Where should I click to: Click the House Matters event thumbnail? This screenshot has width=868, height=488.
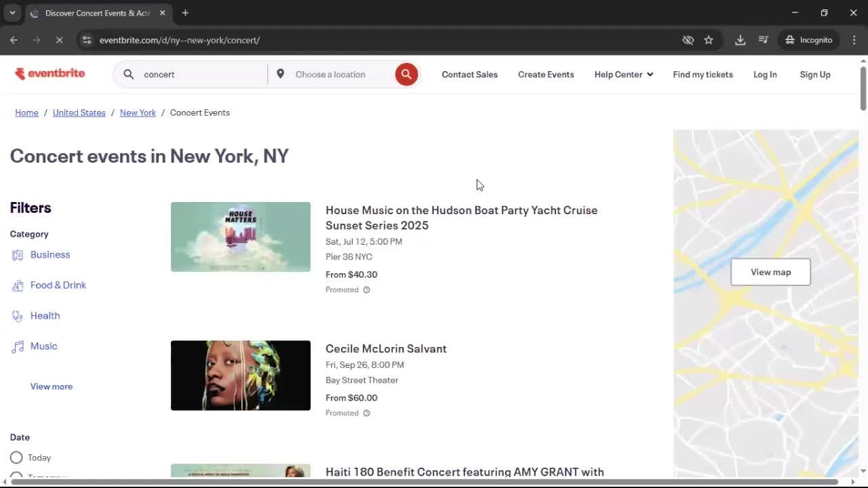click(x=241, y=237)
